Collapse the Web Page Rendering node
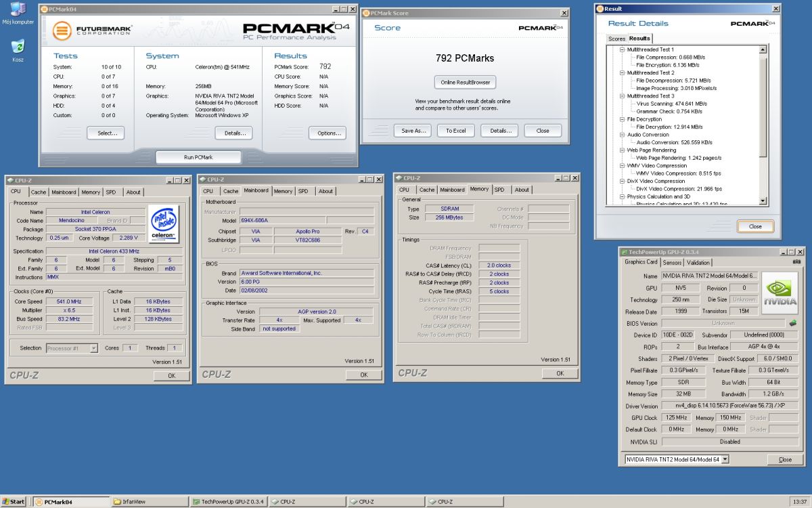 click(622, 150)
